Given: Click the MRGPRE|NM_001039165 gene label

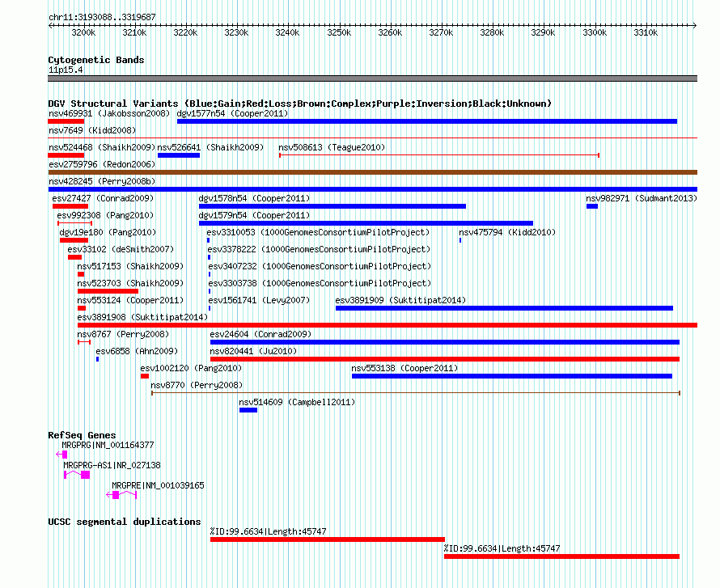Looking at the screenshot, I should pyautogui.click(x=158, y=485).
